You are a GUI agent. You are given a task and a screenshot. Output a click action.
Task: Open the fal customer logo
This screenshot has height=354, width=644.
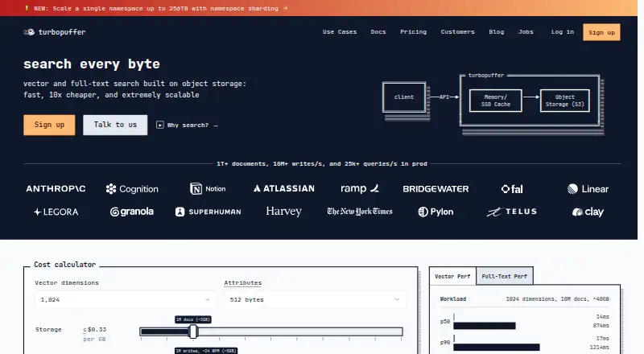click(x=512, y=189)
